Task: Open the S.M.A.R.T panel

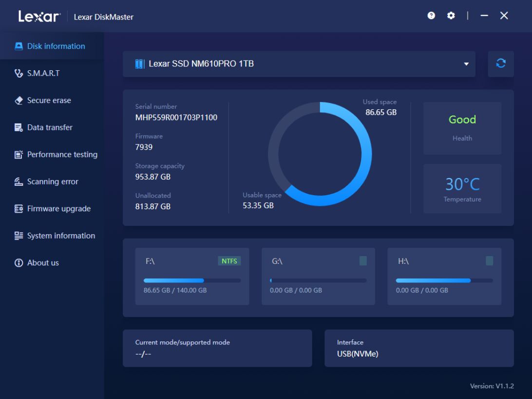Action: (x=18, y=73)
